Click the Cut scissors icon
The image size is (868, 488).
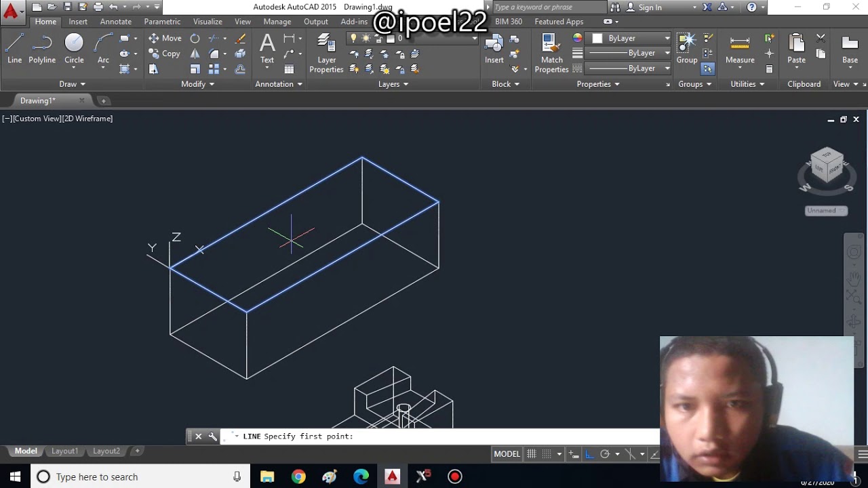coord(821,38)
